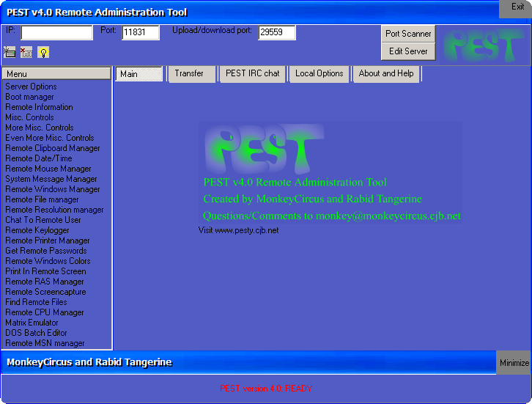The height and width of the screenshot is (404, 532).
Task: Switch to the Transfer tab
Action: point(191,73)
